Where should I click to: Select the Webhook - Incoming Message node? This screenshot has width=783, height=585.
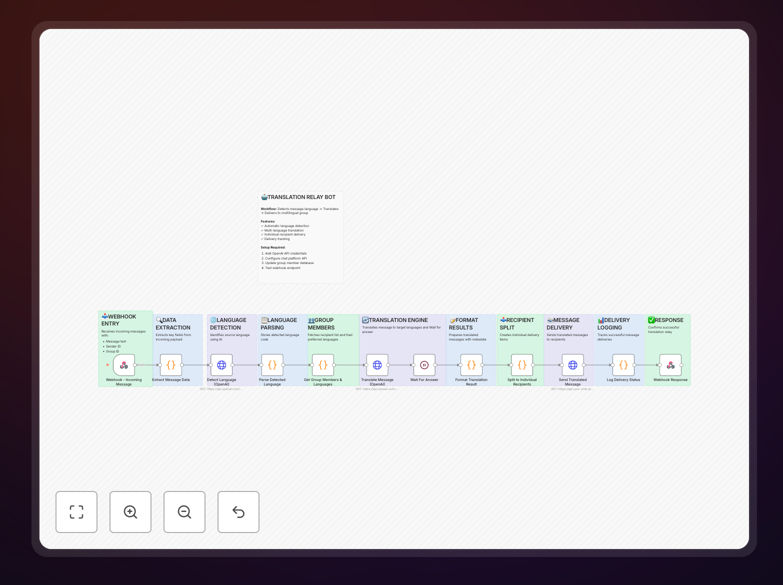pos(124,365)
